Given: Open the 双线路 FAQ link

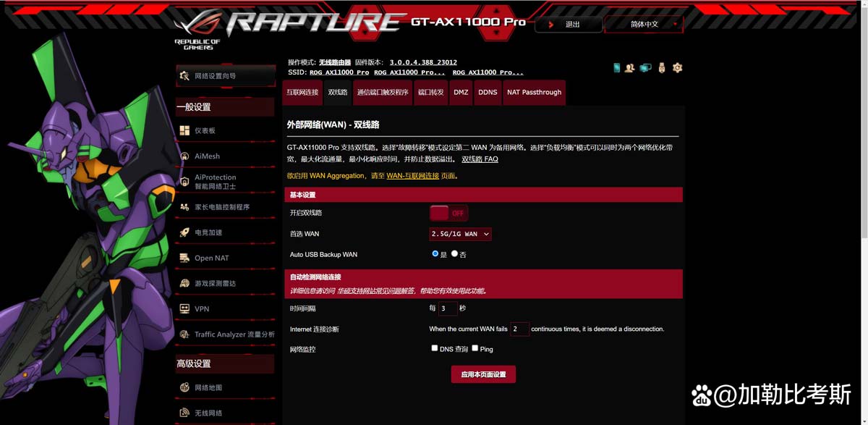Looking at the screenshot, I should tap(480, 159).
